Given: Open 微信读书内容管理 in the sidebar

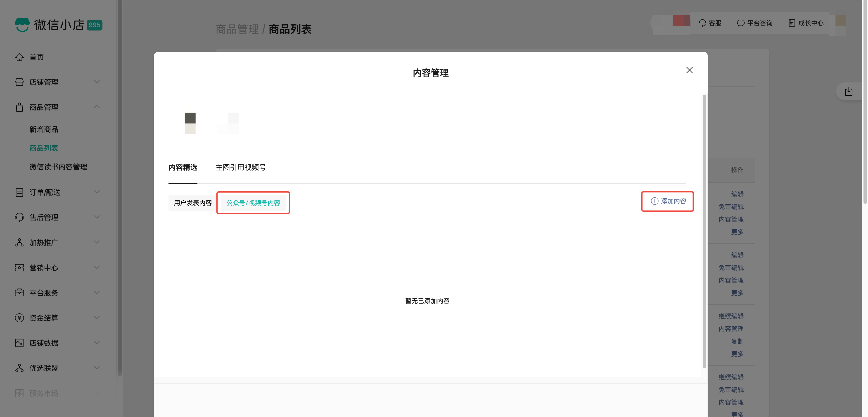Looking at the screenshot, I should click(58, 167).
